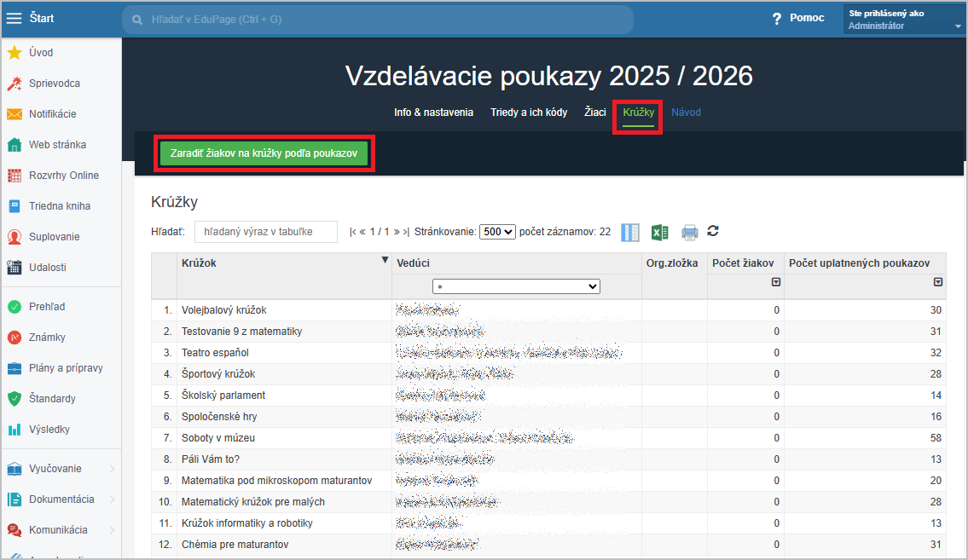
Task: Open the Návod link
Action: pos(686,113)
